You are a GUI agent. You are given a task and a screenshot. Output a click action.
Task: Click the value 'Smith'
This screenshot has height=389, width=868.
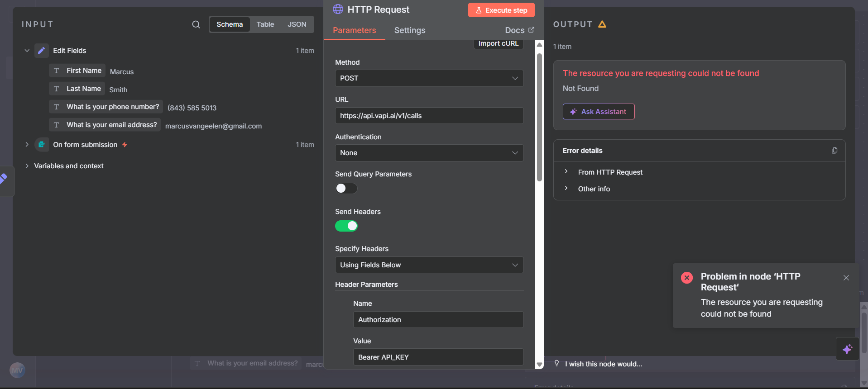(x=118, y=90)
